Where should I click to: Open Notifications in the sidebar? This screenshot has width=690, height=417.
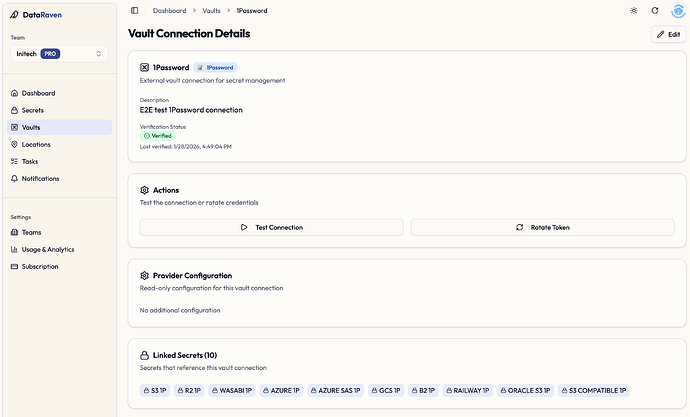(40, 178)
